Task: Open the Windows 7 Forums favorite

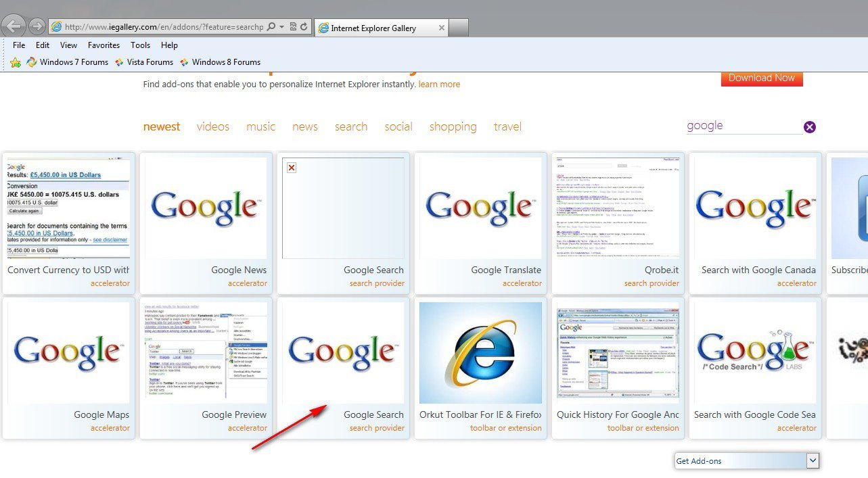Action: 67,62
